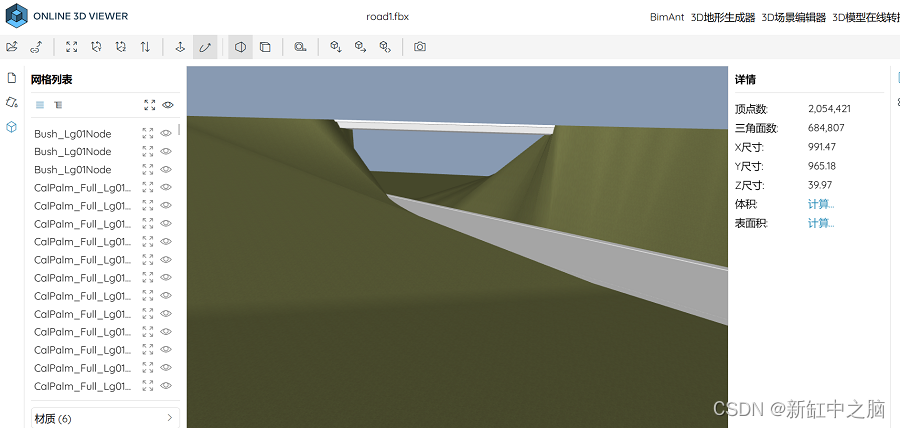Image resolution: width=900 pixels, height=428 pixels.
Task: Click the Online 3D Viewer logo
Action: pyautogui.click(x=67, y=16)
